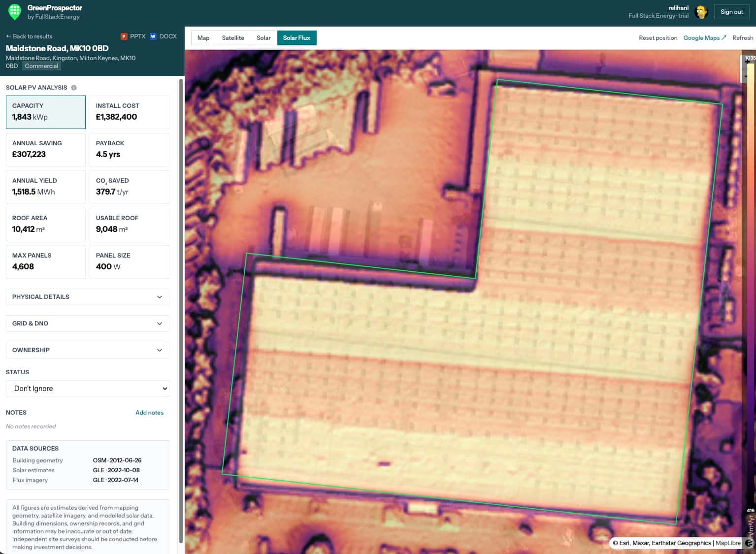Click the MapLibre attribution link
This screenshot has width=756, height=554.
(x=728, y=543)
